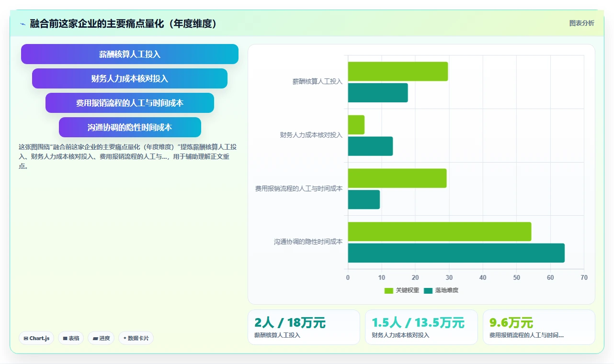Viewport: 614px width, 364px height.
Task: Click 落地难度 bar for 沟通协调的隐性时间成本
Action: (x=456, y=253)
